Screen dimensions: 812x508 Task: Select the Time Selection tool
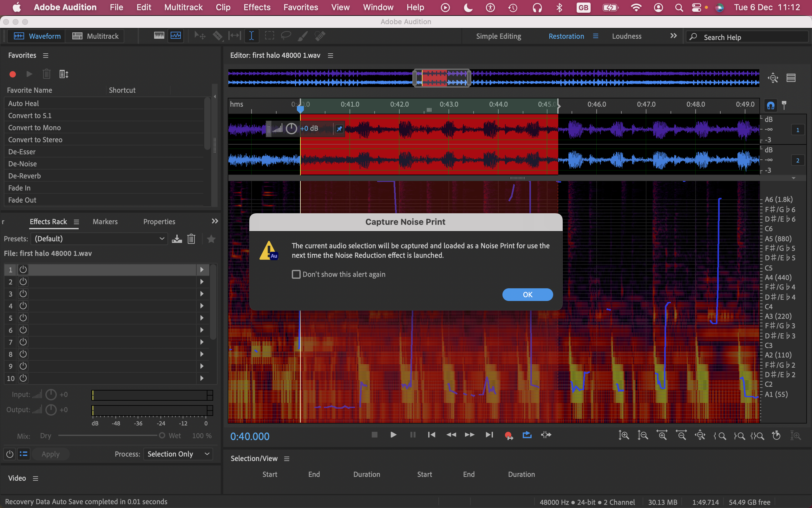[x=251, y=36]
